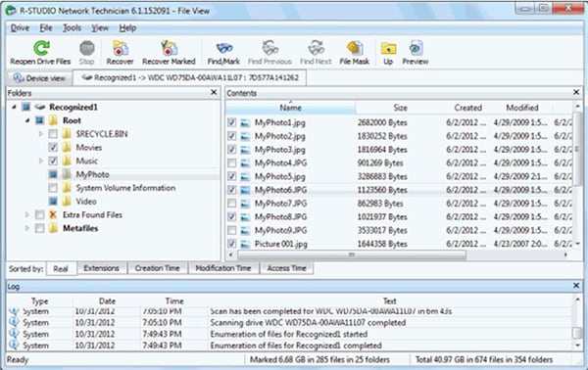Image resolution: width=588 pixels, height=370 pixels.
Task: Click the Modified column header
Action: point(522,108)
